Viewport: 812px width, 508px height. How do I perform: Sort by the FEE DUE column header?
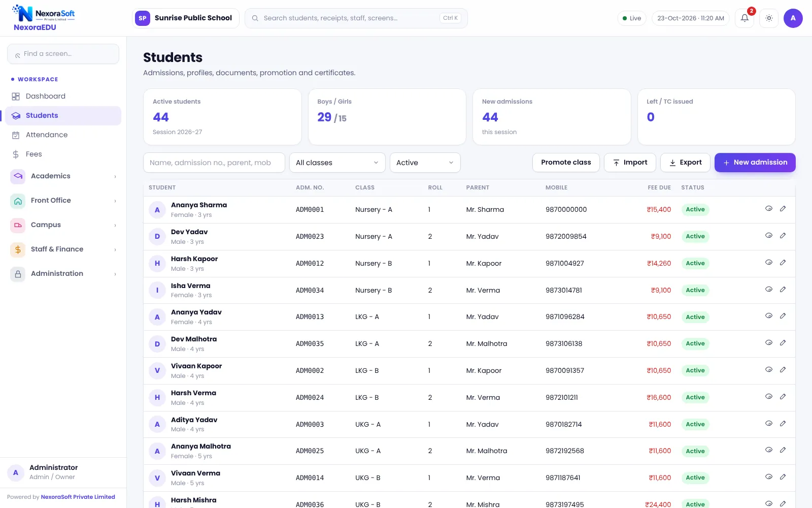pos(659,188)
